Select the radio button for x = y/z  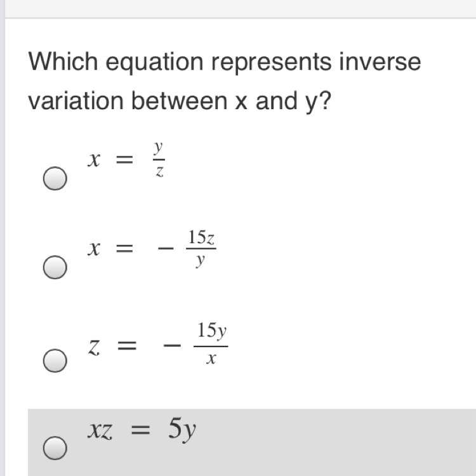[x=55, y=178]
